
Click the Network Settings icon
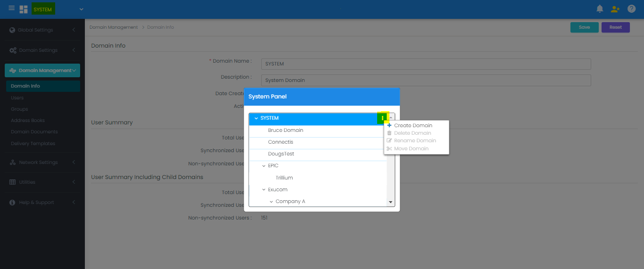click(13, 163)
